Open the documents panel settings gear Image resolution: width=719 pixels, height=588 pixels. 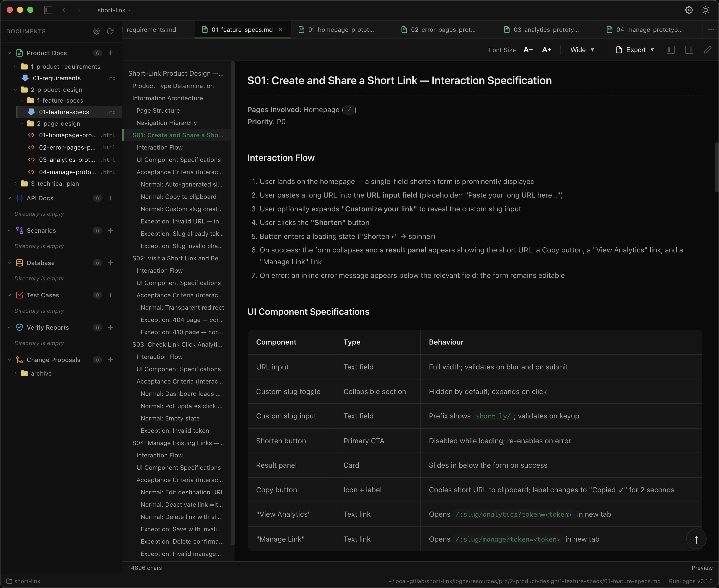97,31
